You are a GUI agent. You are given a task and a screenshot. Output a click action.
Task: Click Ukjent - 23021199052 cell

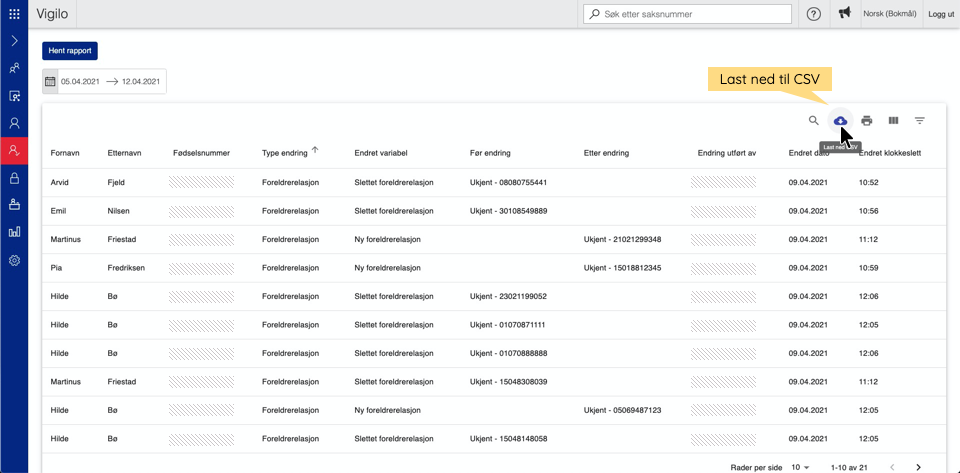[x=508, y=296]
